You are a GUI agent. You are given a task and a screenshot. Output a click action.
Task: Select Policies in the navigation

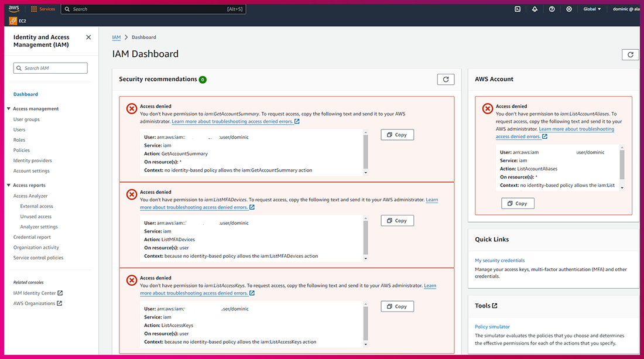pyautogui.click(x=22, y=151)
